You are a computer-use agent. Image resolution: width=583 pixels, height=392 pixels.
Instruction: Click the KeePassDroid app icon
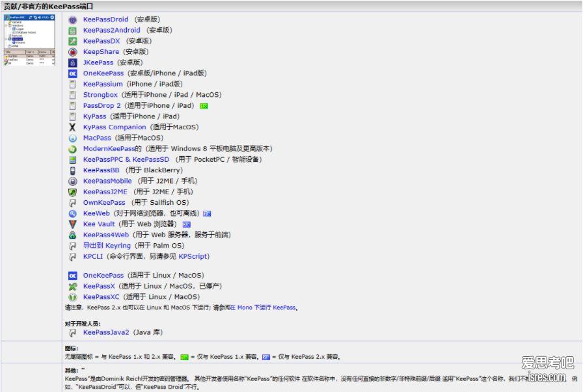coord(72,20)
